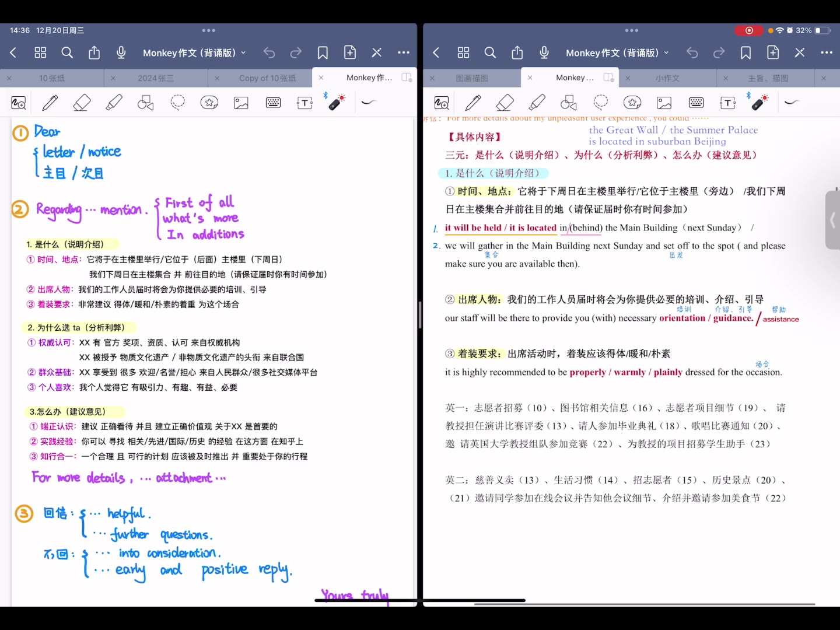Screen dimensions: 840x630
Task: Close the 2024张三 tab
Action: (113, 78)
